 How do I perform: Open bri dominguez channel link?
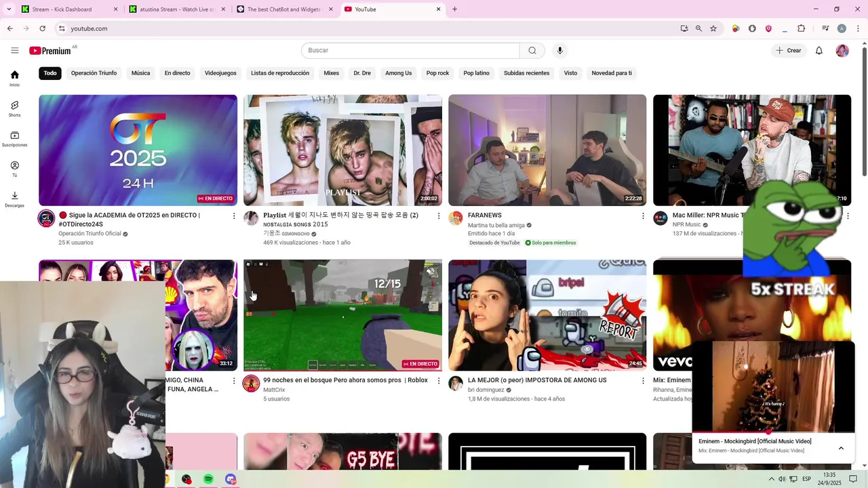point(486,390)
